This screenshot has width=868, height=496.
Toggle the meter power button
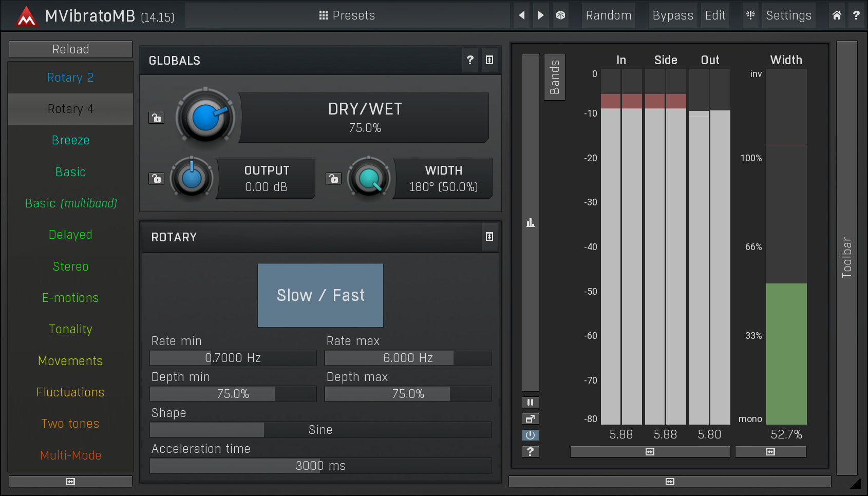[x=530, y=435]
